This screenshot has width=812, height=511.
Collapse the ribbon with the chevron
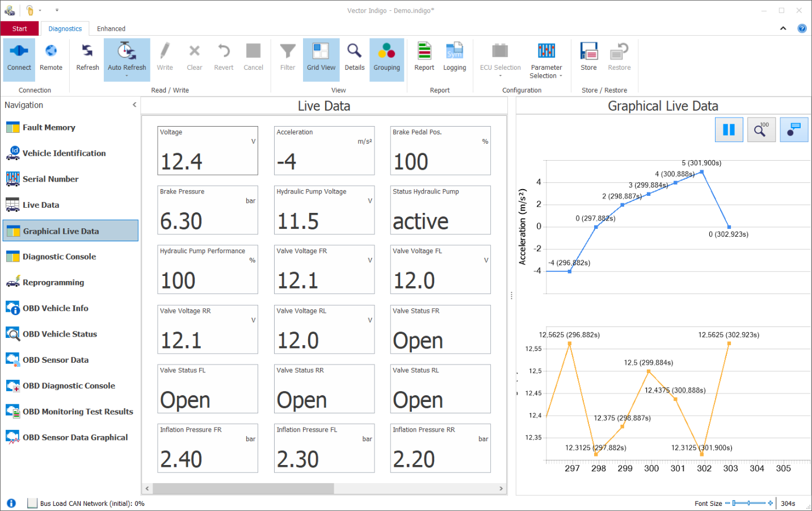(783, 28)
